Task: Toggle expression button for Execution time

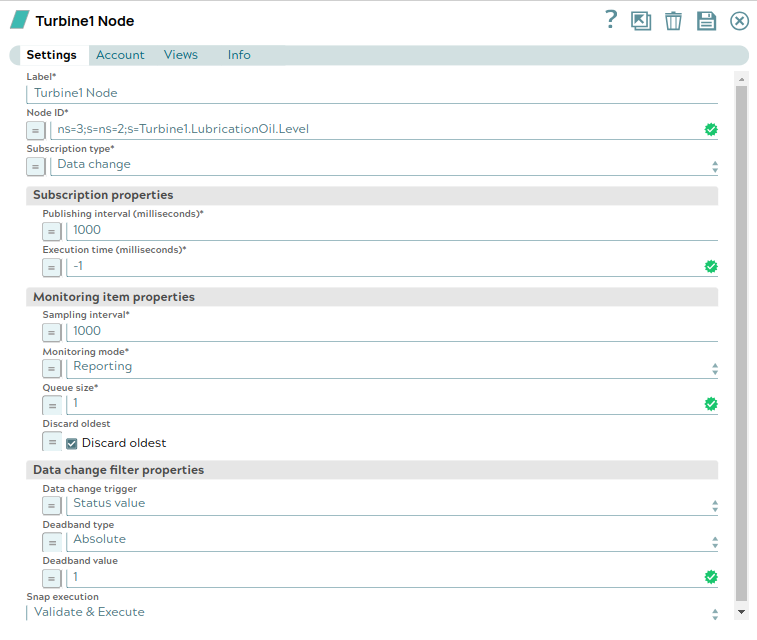Action: pos(51,267)
